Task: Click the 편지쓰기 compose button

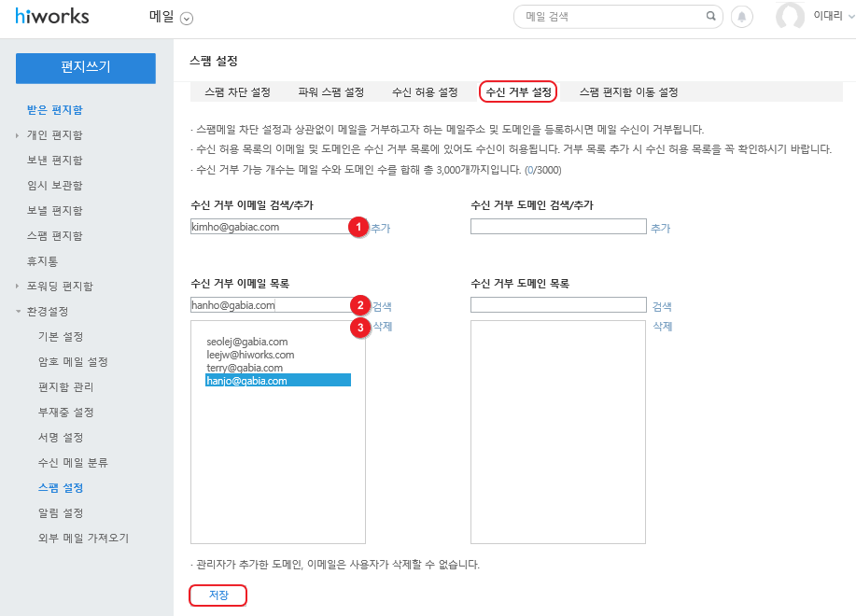Action: pyautogui.click(x=86, y=68)
